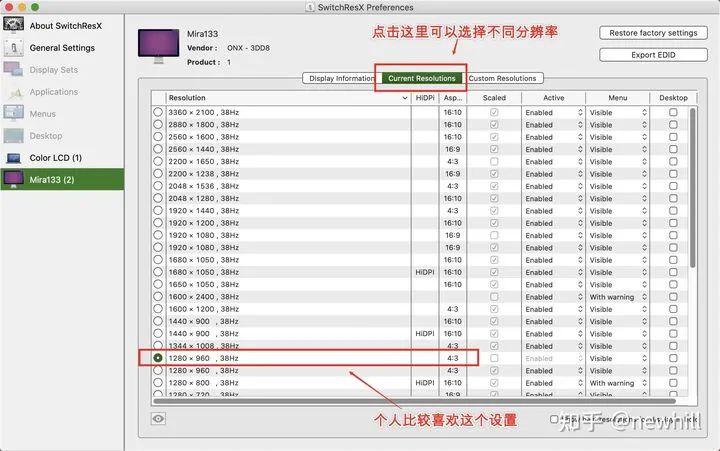Click the Display Sets sidebar icon

[x=13, y=69]
